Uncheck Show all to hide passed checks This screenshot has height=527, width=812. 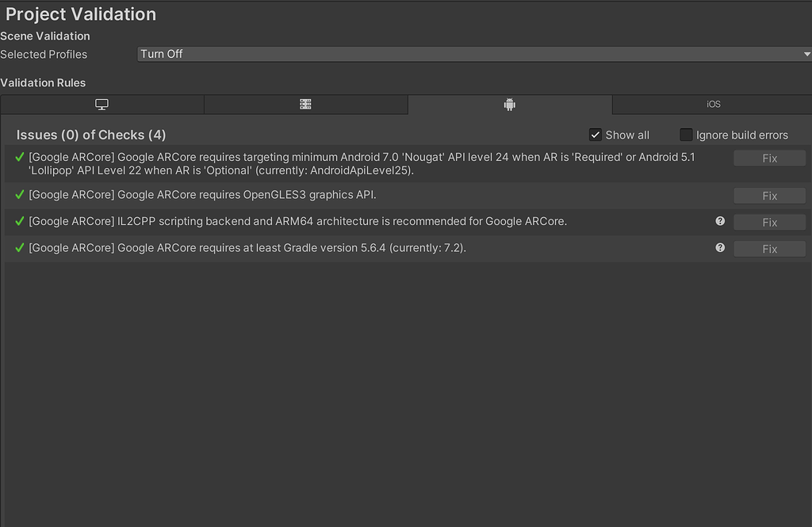596,134
